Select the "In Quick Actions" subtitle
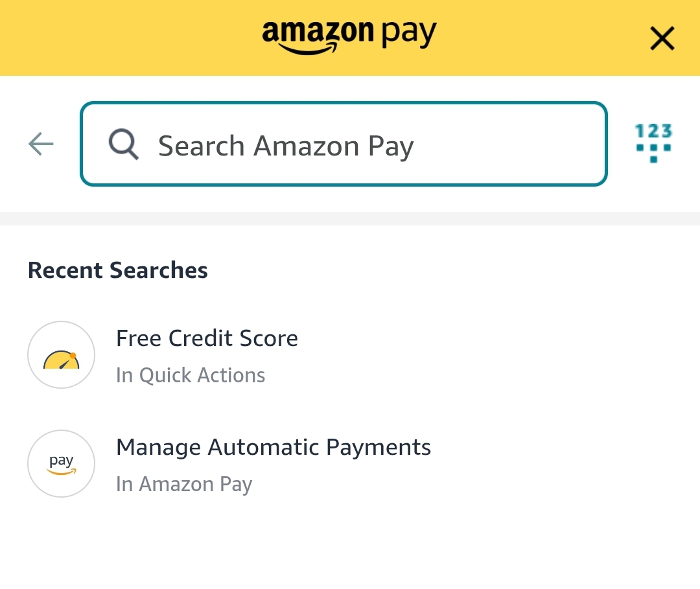The image size is (700, 589). point(191,375)
